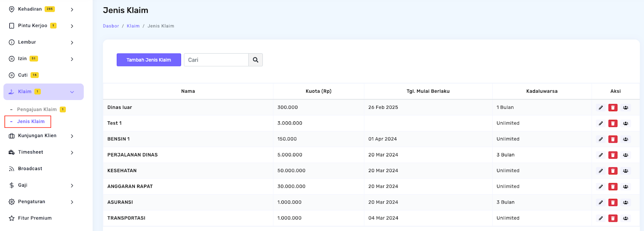644x231 pixels.
Task: Open users icon for ANGGARAN RAPAT
Action: point(625,187)
